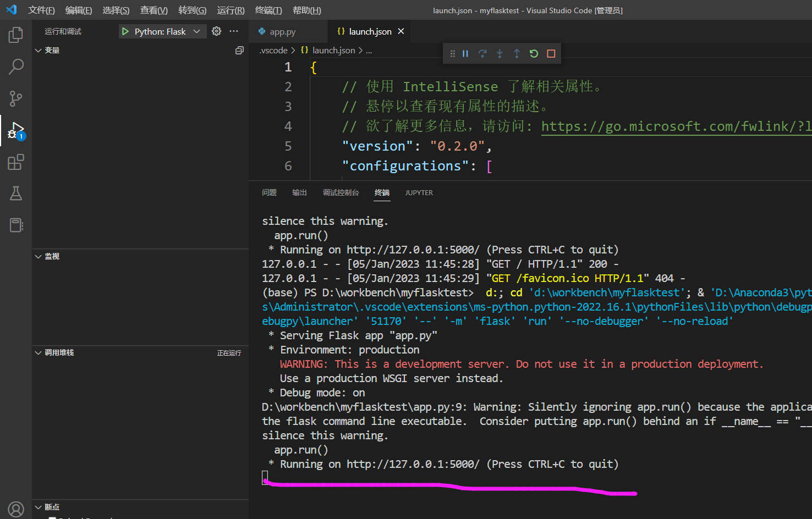812x519 pixels.
Task: Open the Extensions view
Action: point(16,162)
